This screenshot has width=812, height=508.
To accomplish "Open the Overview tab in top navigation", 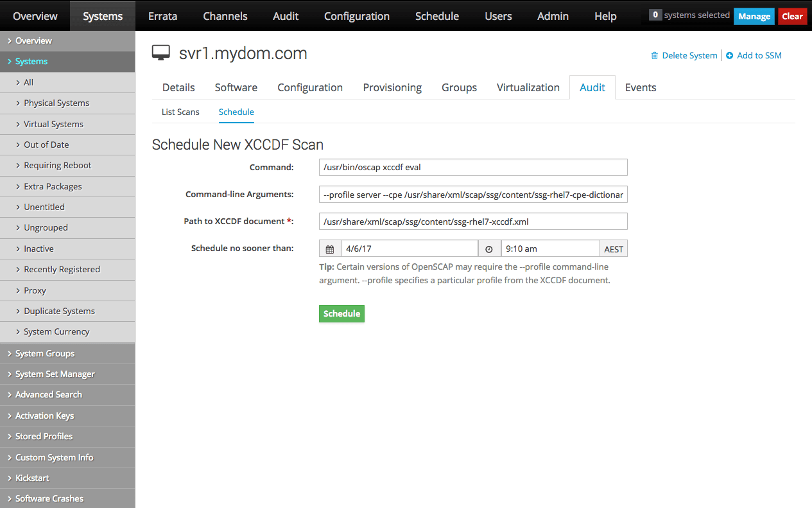I will [35, 16].
